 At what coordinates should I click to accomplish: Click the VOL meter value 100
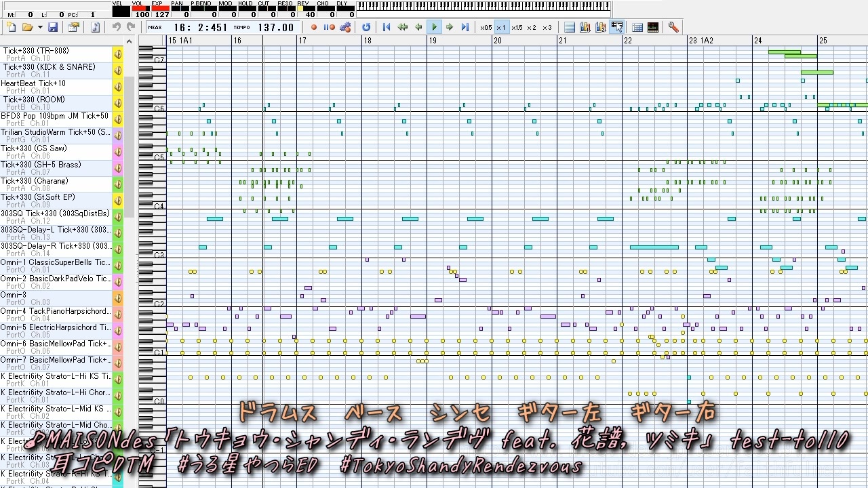click(x=141, y=14)
